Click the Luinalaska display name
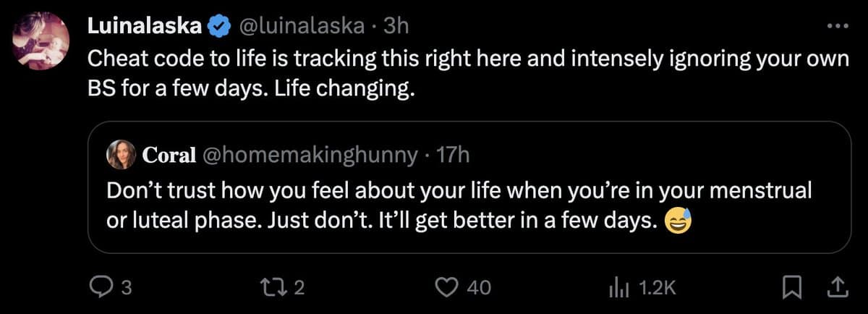 click(x=143, y=27)
